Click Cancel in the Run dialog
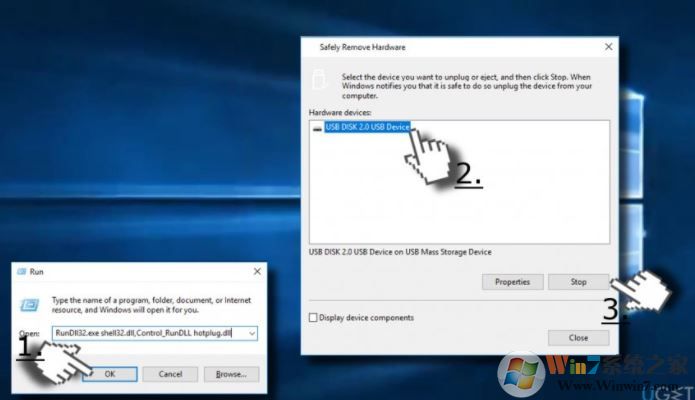 click(x=170, y=374)
